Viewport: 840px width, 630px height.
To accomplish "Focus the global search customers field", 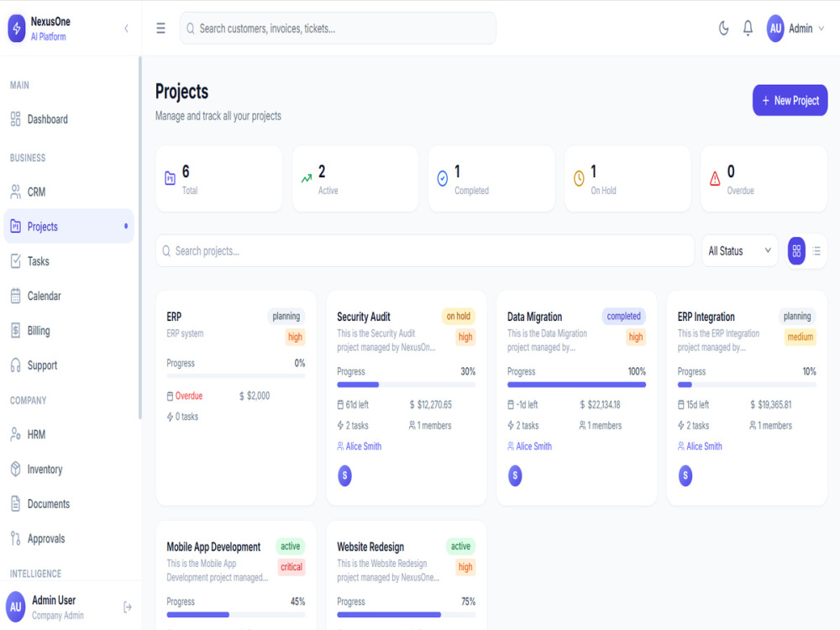I will coord(338,29).
